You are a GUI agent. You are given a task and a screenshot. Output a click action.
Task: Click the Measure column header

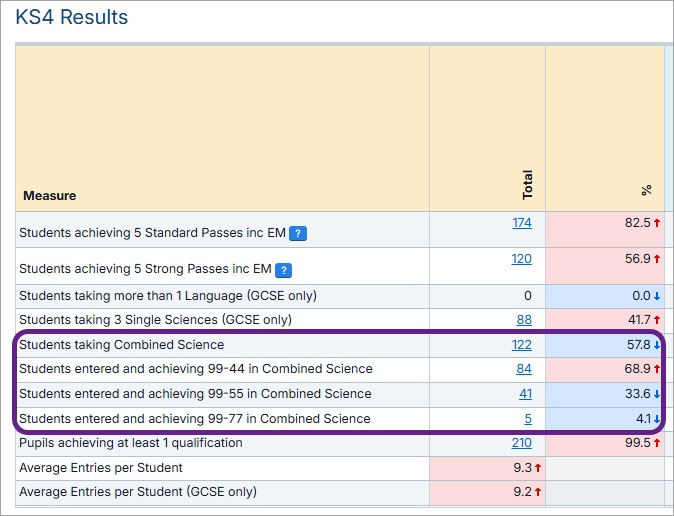(x=50, y=195)
